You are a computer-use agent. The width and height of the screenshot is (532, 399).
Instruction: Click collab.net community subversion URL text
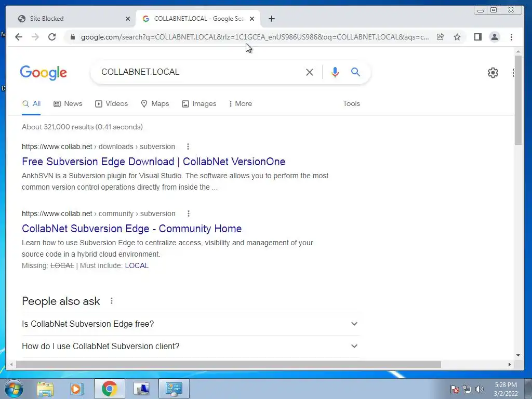point(98,214)
